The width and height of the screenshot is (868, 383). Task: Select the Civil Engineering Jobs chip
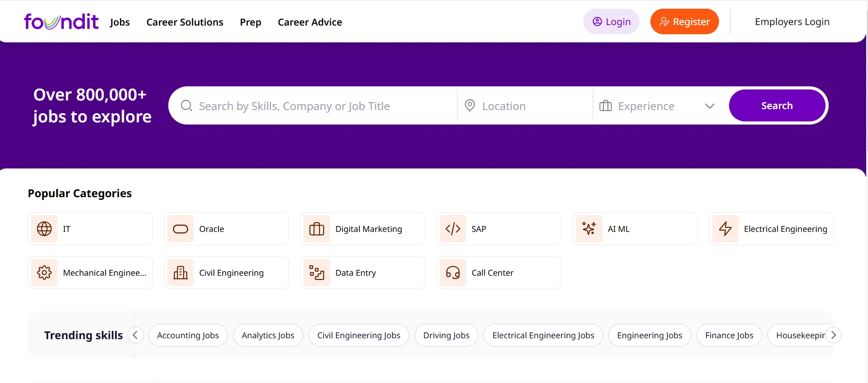(359, 335)
